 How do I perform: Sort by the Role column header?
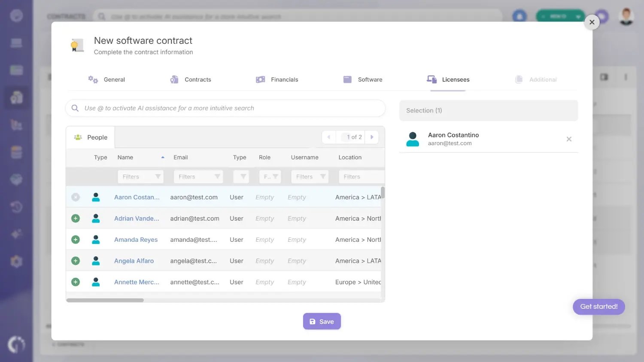(264, 158)
